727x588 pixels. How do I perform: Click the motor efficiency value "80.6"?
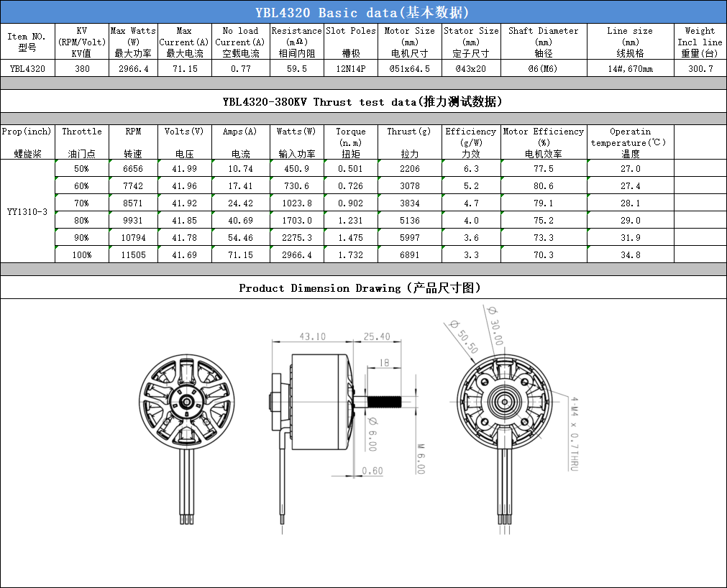544,185
